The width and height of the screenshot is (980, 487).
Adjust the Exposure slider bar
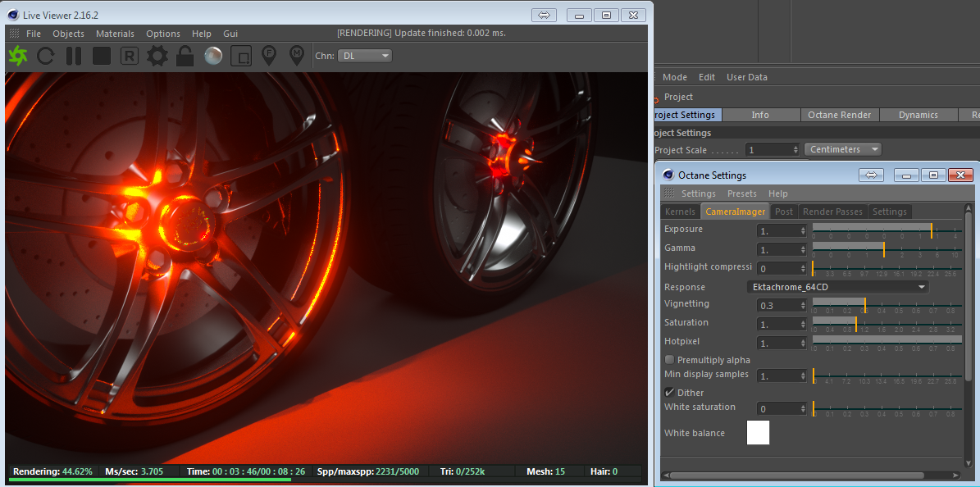[887, 230]
